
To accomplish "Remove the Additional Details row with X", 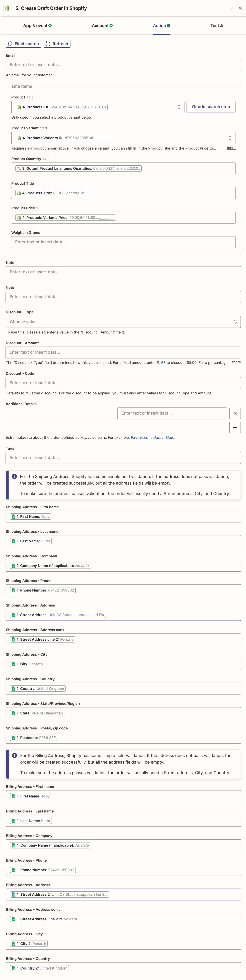I will point(235,413).
